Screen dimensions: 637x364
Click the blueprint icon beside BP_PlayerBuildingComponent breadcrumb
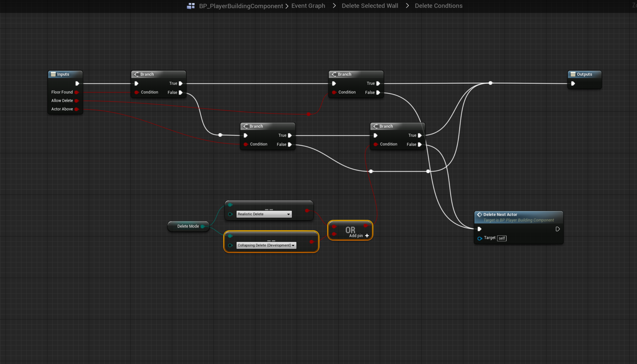click(191, 6)
